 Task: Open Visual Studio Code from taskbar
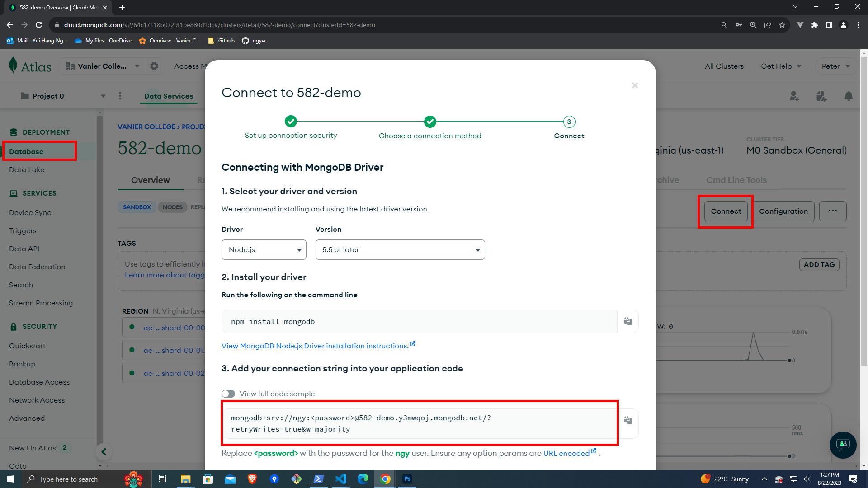pos(341,479)
